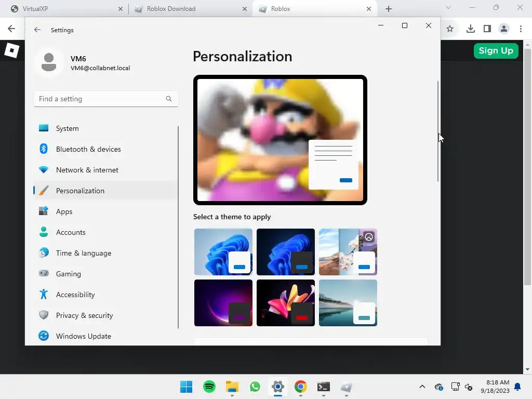The image size is (532, 399).
Task: Go back with the Settings back arrow
Action: 37,30
